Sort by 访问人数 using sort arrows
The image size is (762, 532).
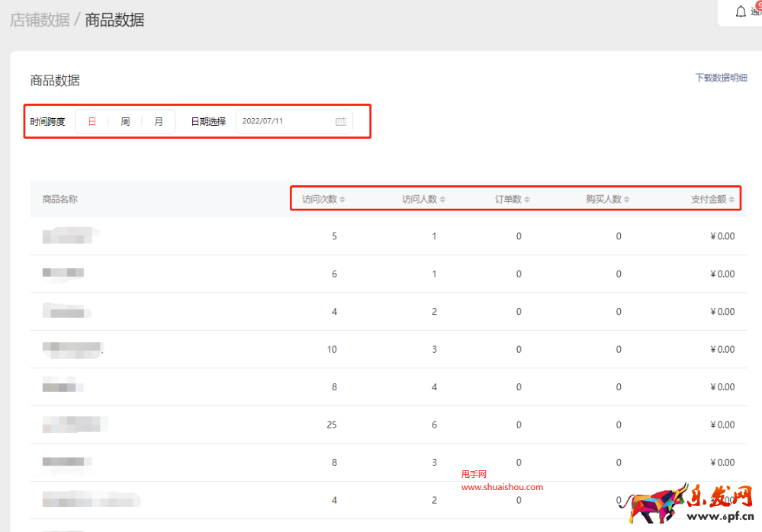442,200
